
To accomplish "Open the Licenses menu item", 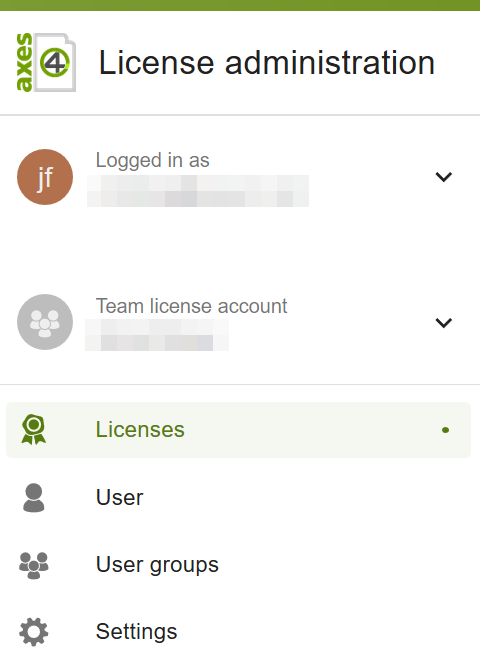I will click(238, 430).
